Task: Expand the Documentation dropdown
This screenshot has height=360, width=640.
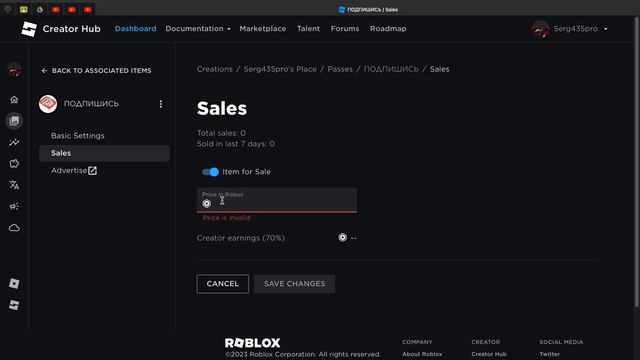Action: click(198, 29)
